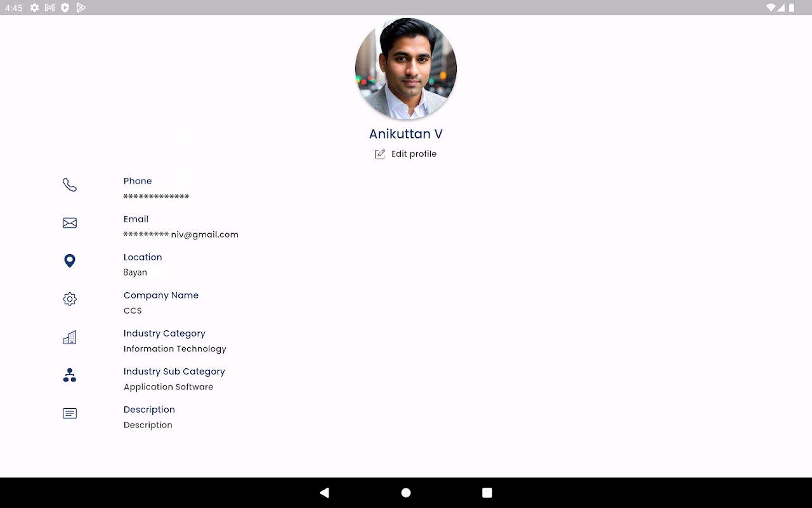The height and width of the screenshot is (508, 812).
Task: Click the industry category building icon
Action: pyautogui.click(x=70, y=337)
